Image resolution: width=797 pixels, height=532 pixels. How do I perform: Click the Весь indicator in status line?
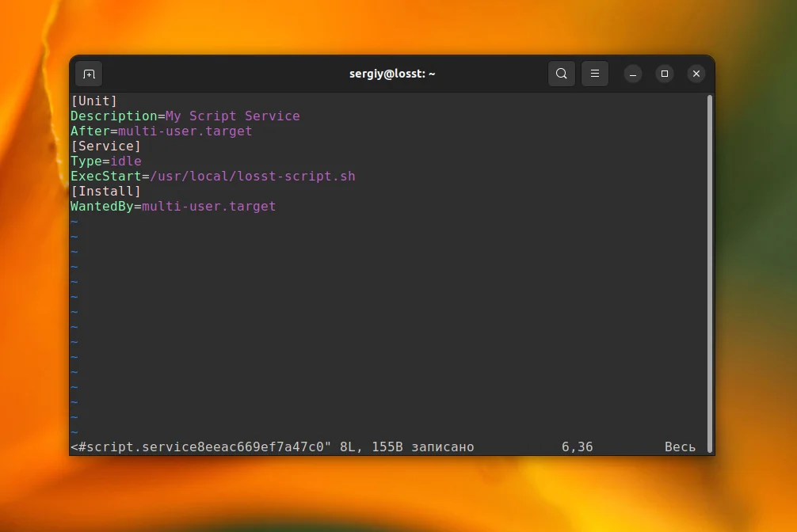pyautogui.click(x=680, y=447)
